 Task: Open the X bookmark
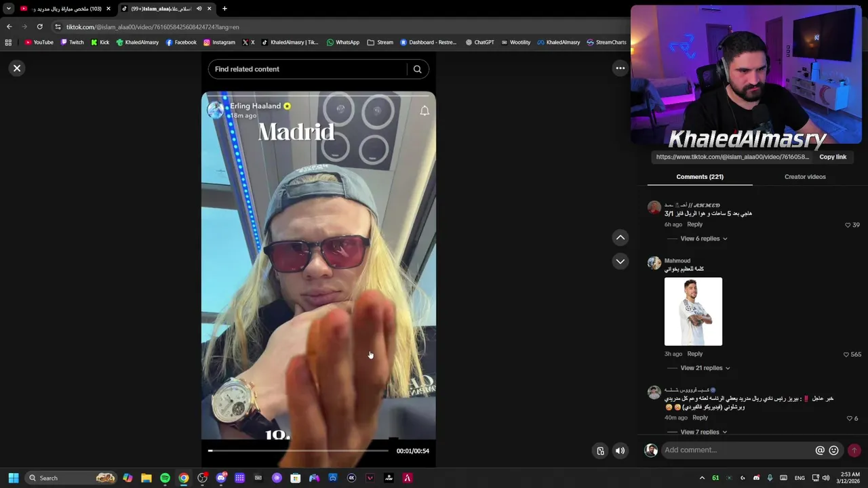[x=248, y=43]
